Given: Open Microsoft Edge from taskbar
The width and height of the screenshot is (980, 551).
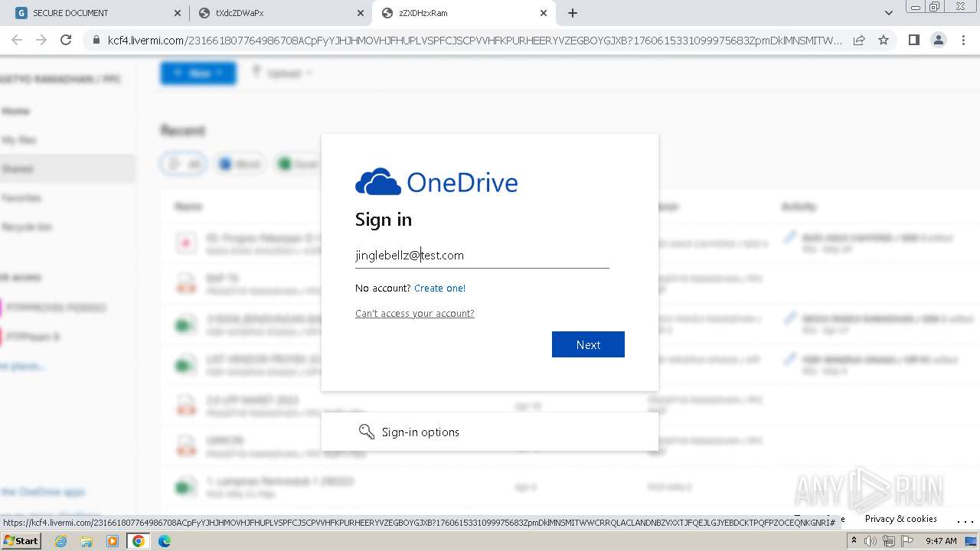Looking at the screenshot, I should (x=165, y=541).
